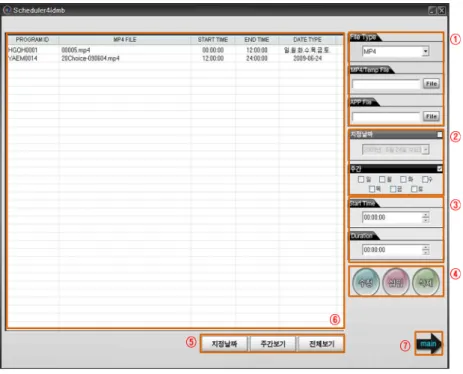This screenshot has height=374, width=463.
Task: Sort by the PROGRAM ID column header
Action: [x=33, y=40]
